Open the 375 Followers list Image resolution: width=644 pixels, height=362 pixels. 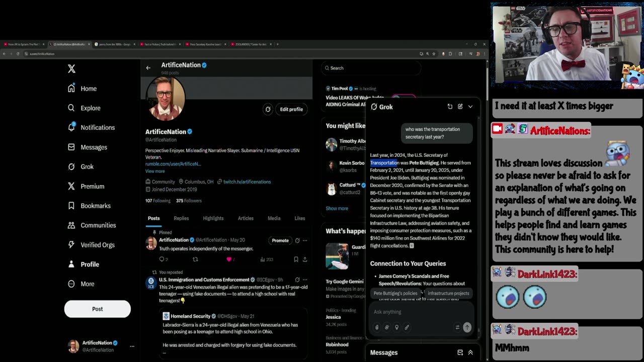pyautogui.click(x=189, y=201)
